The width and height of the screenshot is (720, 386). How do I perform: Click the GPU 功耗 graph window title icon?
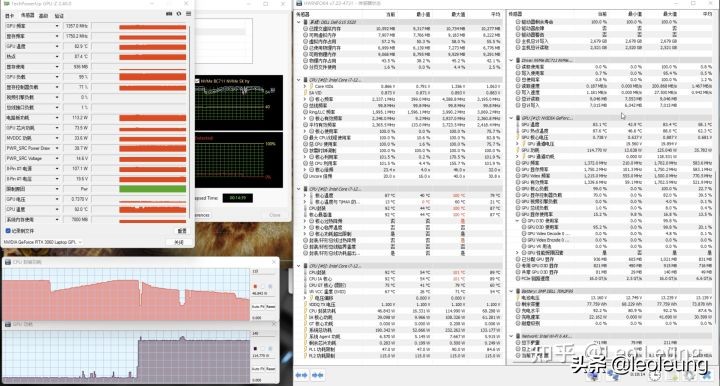[x=8, y=324]
